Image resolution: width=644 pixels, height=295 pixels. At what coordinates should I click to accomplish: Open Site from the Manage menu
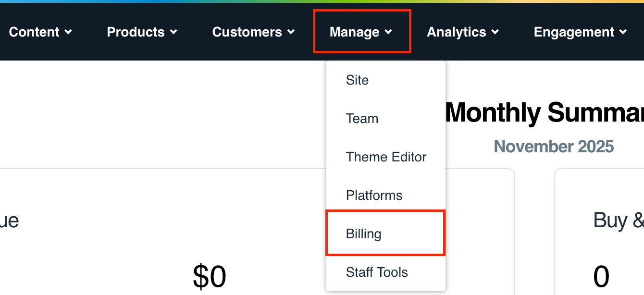(x=357, y=80)
